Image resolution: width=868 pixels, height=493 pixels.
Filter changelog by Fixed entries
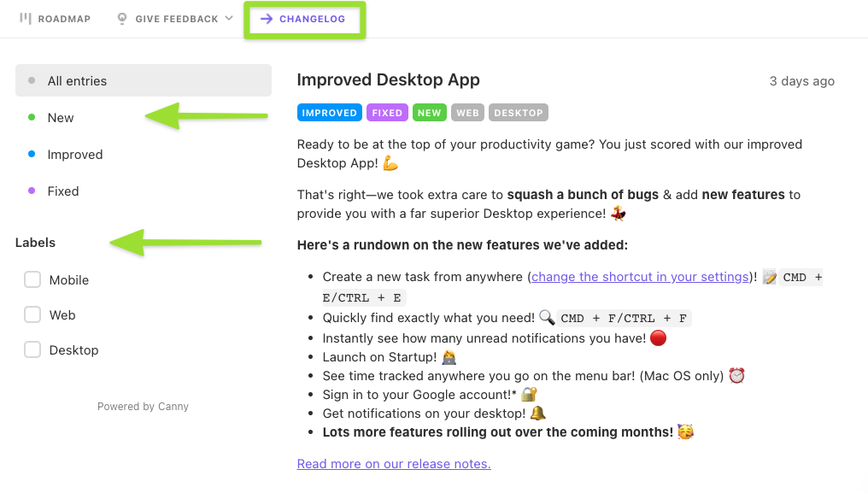point(63,191)
